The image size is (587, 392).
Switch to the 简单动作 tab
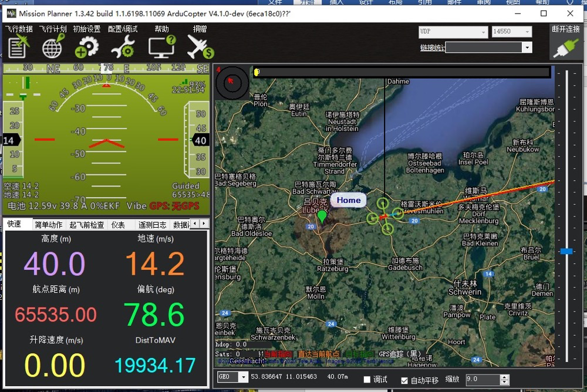coord(49,225)
